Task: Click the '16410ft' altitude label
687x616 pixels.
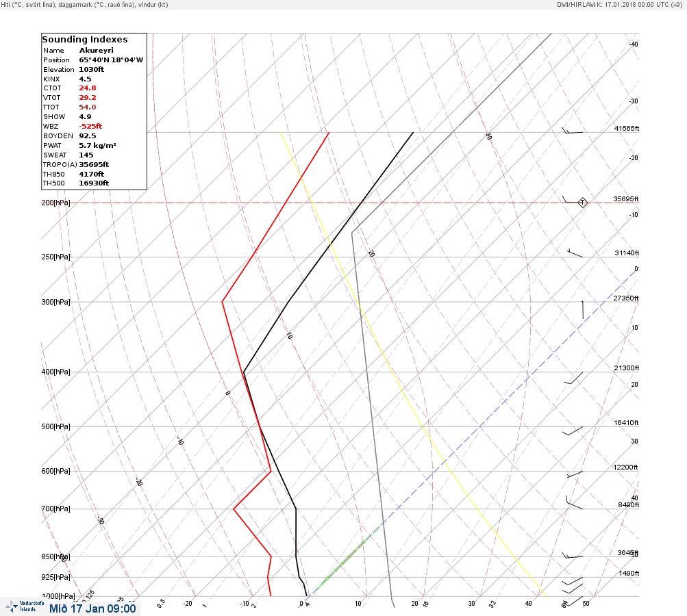Action: coord(626,422)
